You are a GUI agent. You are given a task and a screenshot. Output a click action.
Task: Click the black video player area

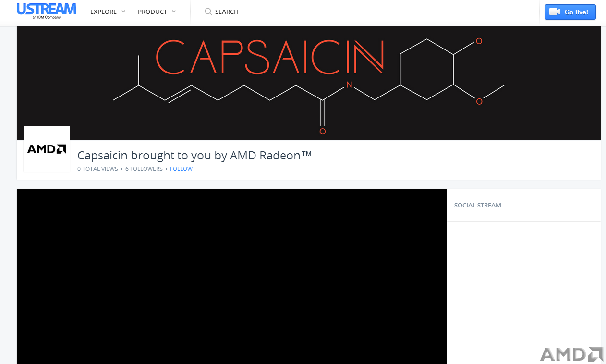(232, 277)
